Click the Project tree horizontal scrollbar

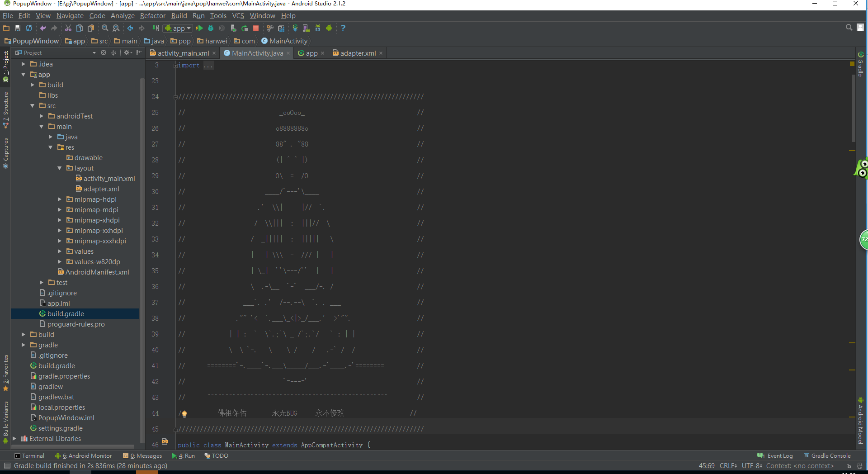click(x=73, y=447)
